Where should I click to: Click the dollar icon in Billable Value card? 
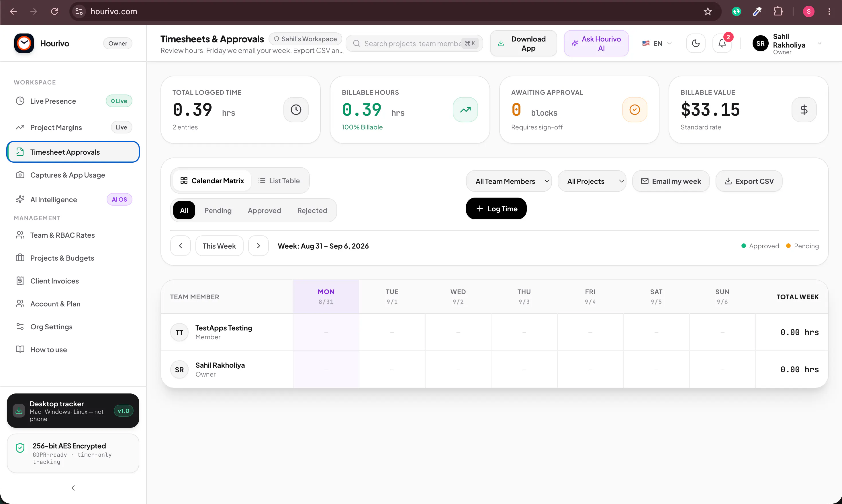(804, 110)
